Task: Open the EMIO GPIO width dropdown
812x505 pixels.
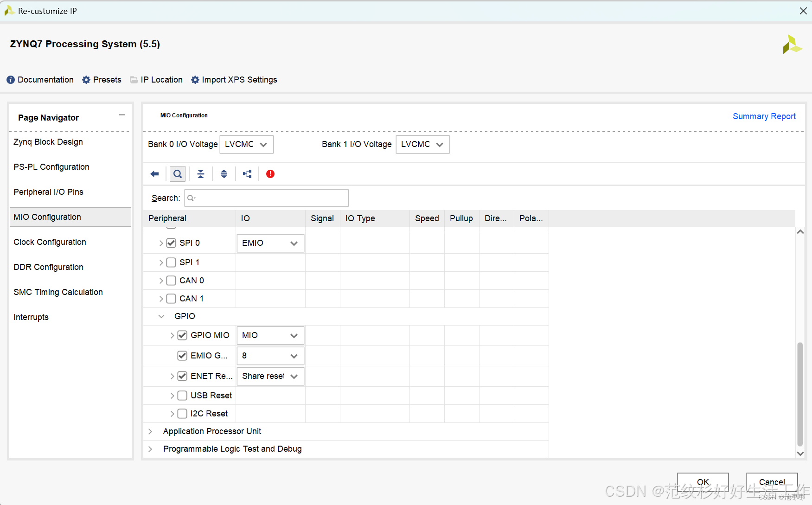Action: [x=270, y=356]
